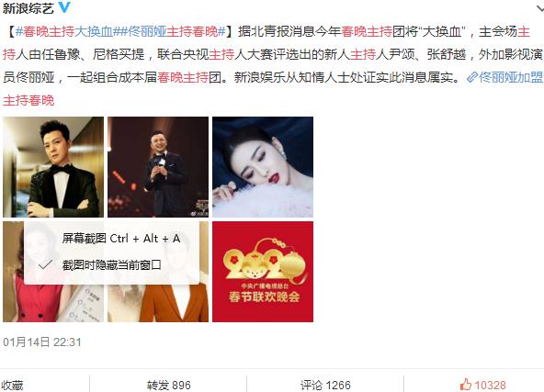Open red 2020 春节联欢晚会 poster image
Viewport: 544px width, 392px height.
263,272
